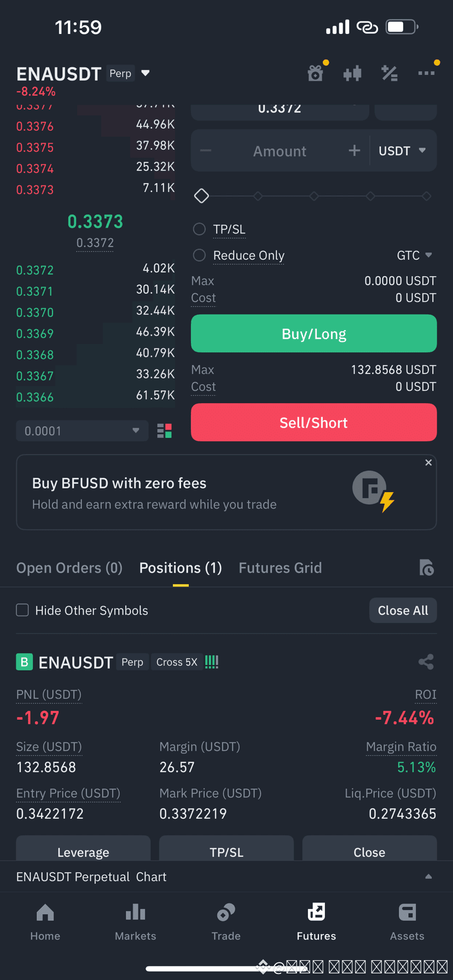
Task: Share the ENAUSDT position
Action: pyautogui.click(x=426, y=662)
